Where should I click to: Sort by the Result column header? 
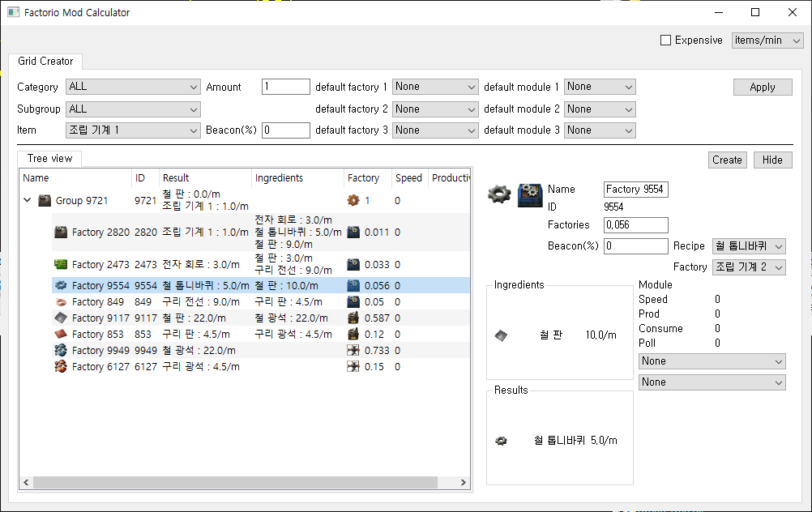(x=205, y=177)
